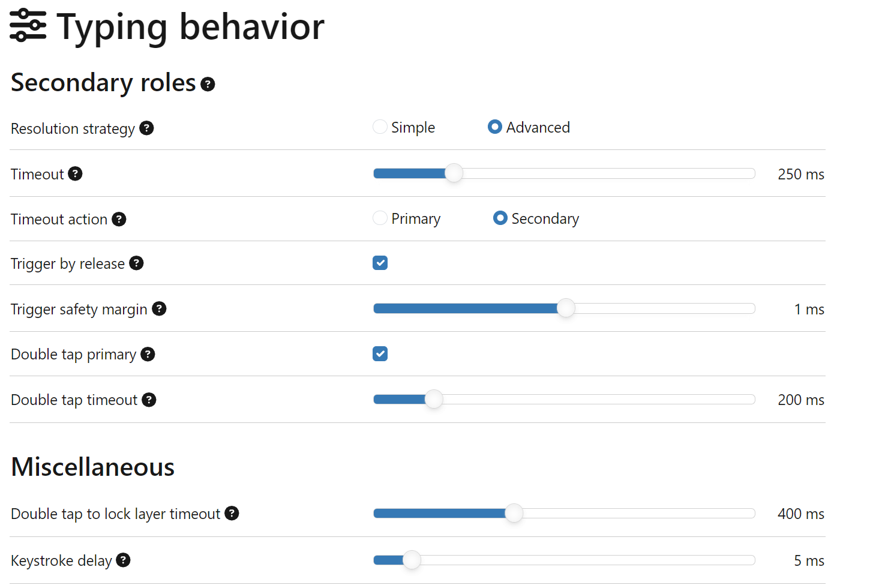Click help icon next to Timeout action
This screenshot has width=870, height=588.
(119, 219)
